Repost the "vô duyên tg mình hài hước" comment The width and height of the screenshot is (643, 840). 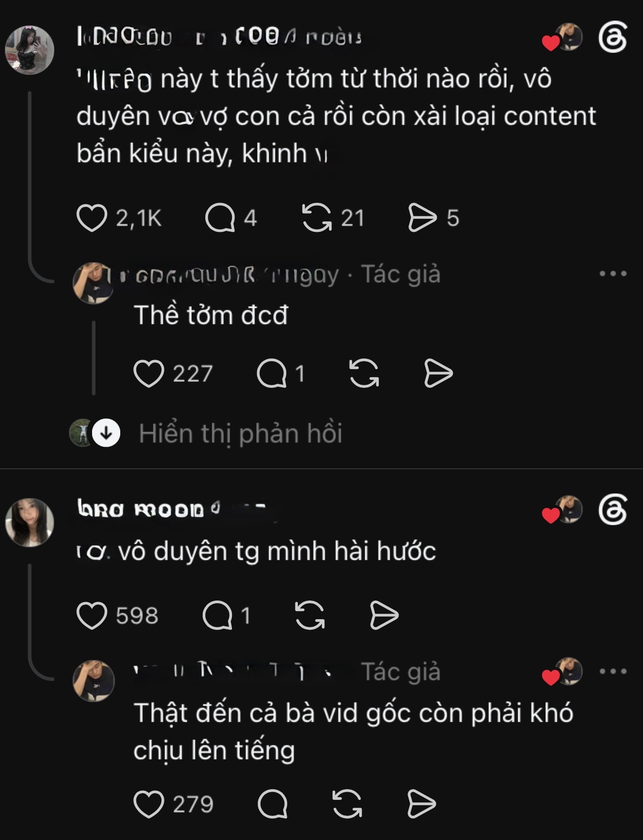pyautogui.click(x=309, y=616)
